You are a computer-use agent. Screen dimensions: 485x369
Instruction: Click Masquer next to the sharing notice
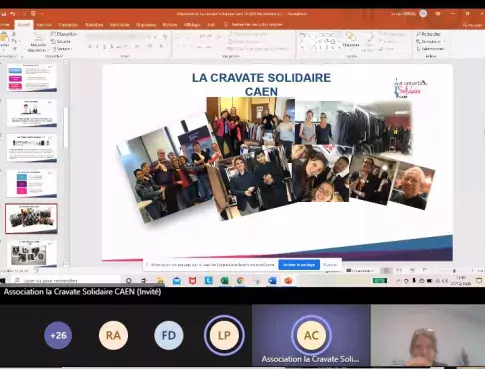pyautogui.click(x=330, y=265)
